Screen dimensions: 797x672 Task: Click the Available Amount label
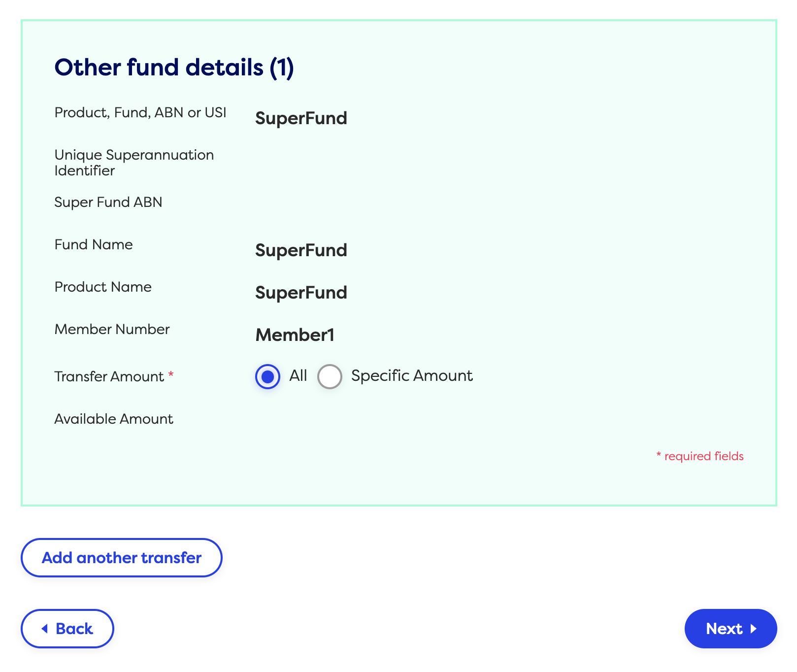tap(114, 419)
